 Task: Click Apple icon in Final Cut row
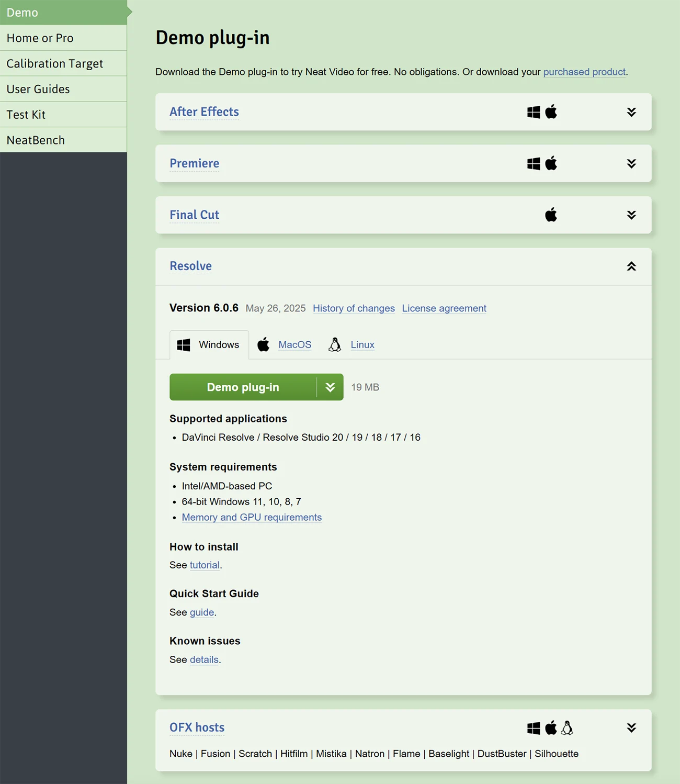click(551, 215)
